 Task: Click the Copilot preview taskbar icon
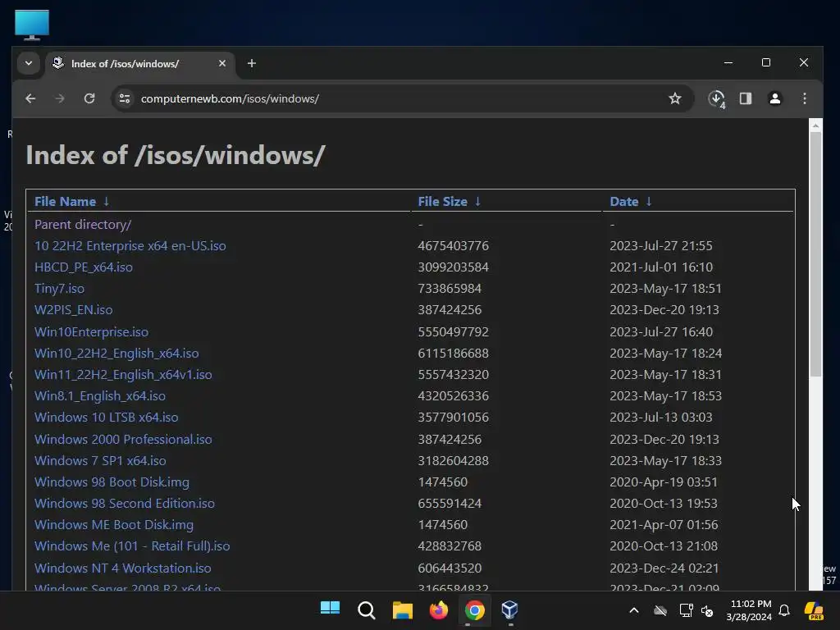(814, 610)
